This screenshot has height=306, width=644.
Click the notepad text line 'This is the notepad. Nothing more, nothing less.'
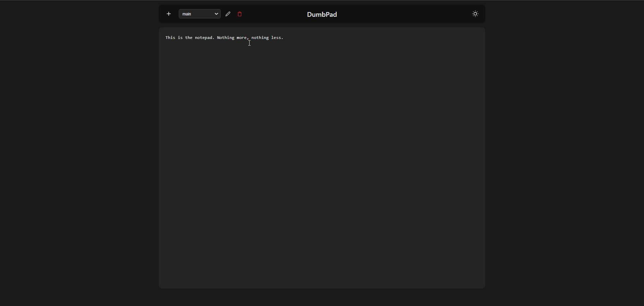pos(224,38)
